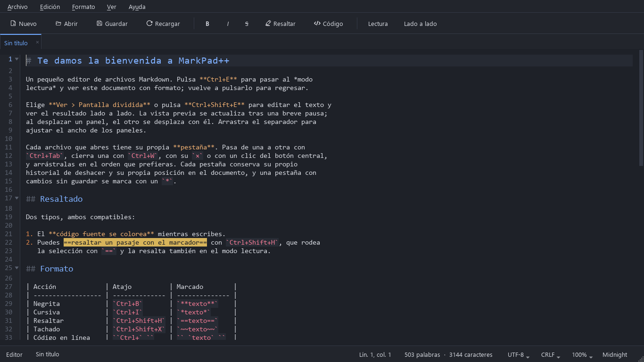Viewport: 644px width, 362px height.
Task: Apply strikethrough formatting
Action: point(247,24)
